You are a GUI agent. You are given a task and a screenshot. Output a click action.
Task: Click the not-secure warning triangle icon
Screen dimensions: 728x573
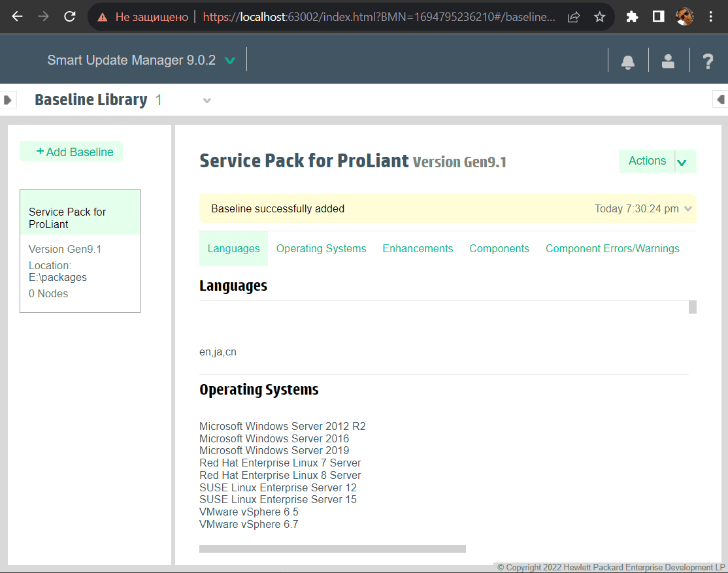pyautogui.click(x=102, y=17)
